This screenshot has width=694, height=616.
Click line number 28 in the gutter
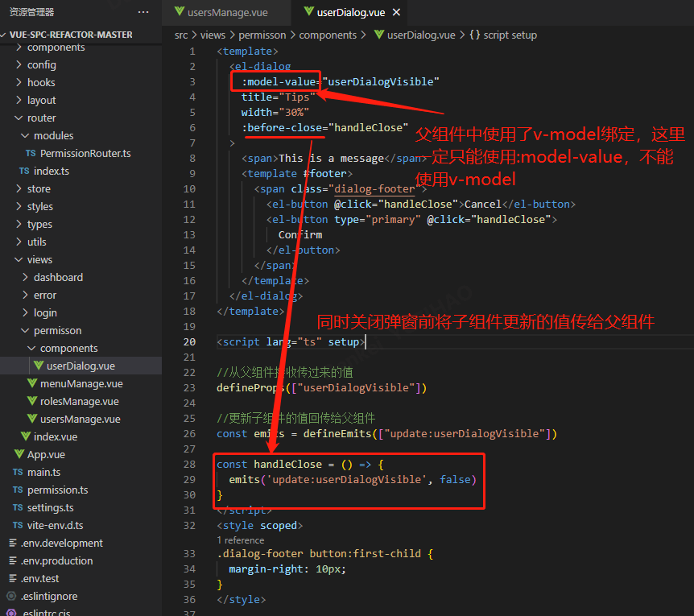click(189, 464)
